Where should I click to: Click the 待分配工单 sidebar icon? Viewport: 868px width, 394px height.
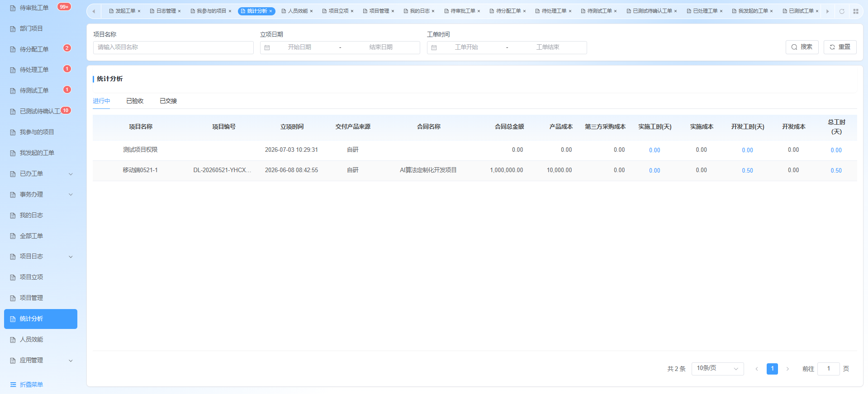click(13, 50)
